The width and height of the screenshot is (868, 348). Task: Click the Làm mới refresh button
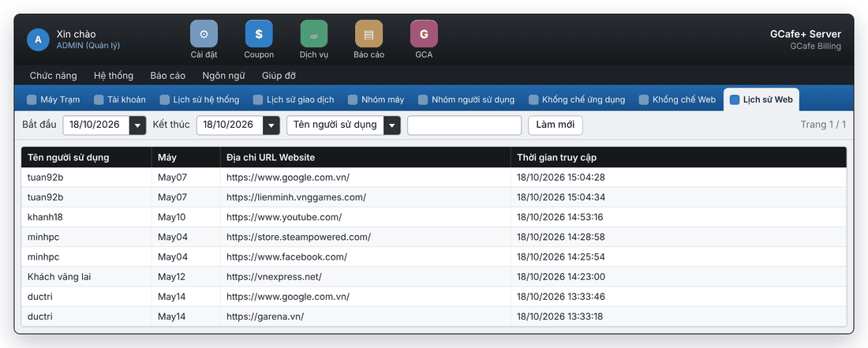pyautogui.click(x=556, y=125)
